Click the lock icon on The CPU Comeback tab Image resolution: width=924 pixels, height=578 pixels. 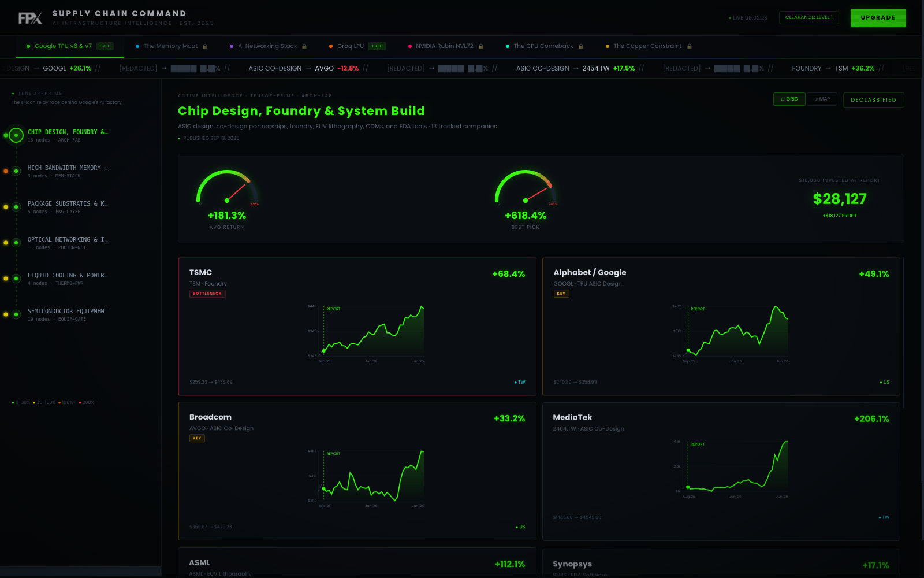coord(581,46)
